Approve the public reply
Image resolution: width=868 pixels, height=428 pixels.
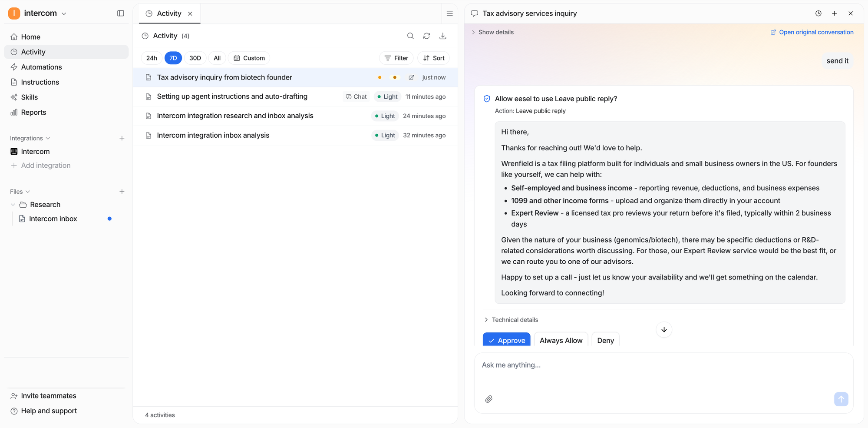click(506, 340)
